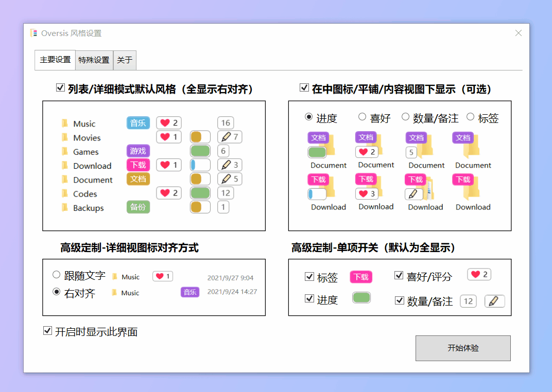552x392 pixels.
Task: Click the 音乐 tag beside the Music folder
Action: pos(137,122)
